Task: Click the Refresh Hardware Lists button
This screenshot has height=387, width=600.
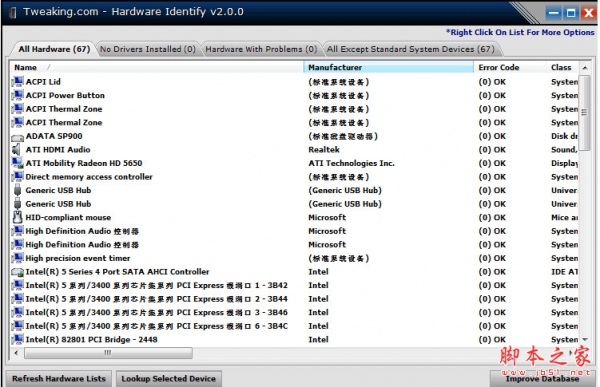Action: click(x=59, y=379)
